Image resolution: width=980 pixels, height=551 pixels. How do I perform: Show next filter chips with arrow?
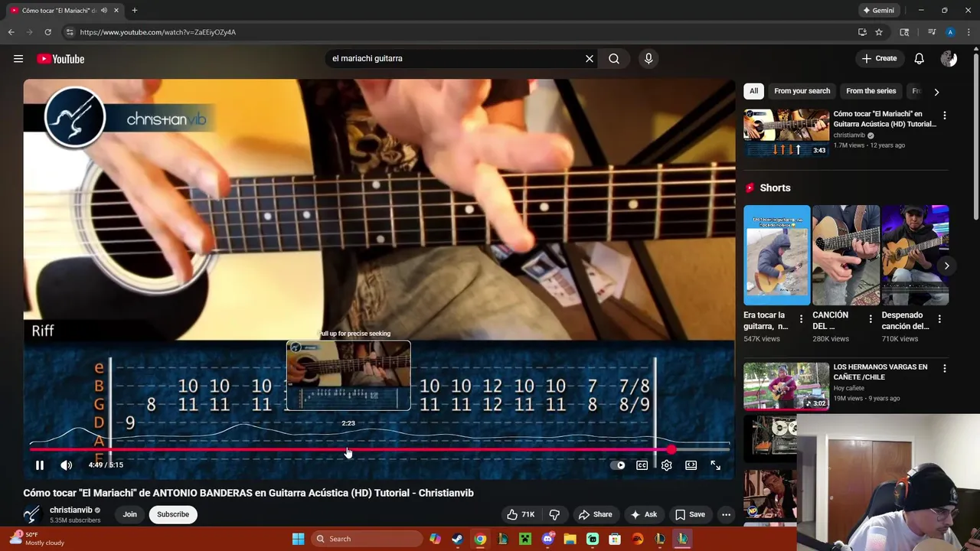pyautogui.click(x=936, y=92)
